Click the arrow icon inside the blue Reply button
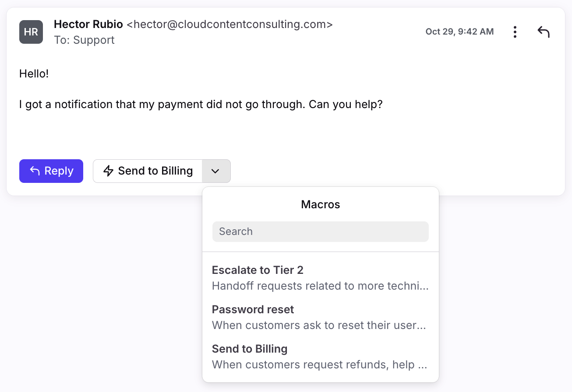 pyautogui.click(x=35, y=171)
